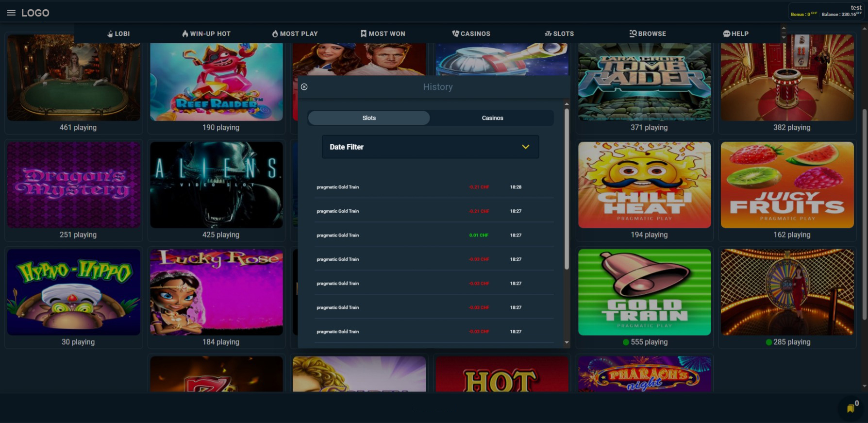Click the Balance amount in header
Viewport: 868px width, 423px height.
842,14
